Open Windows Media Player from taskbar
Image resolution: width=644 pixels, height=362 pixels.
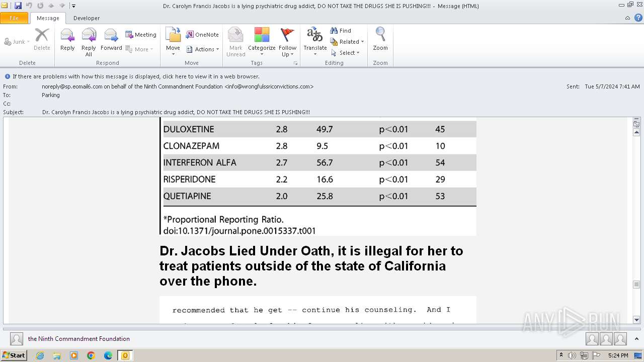pos(74,355)
